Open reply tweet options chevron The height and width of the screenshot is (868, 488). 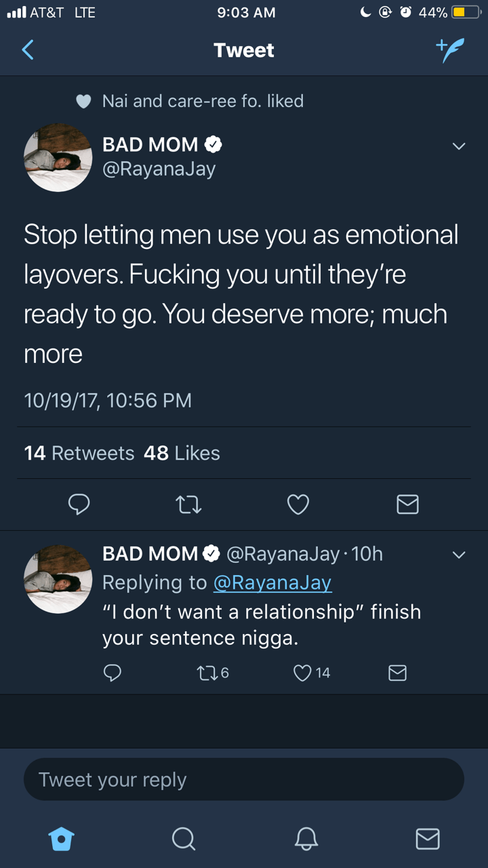click(459, 555)
